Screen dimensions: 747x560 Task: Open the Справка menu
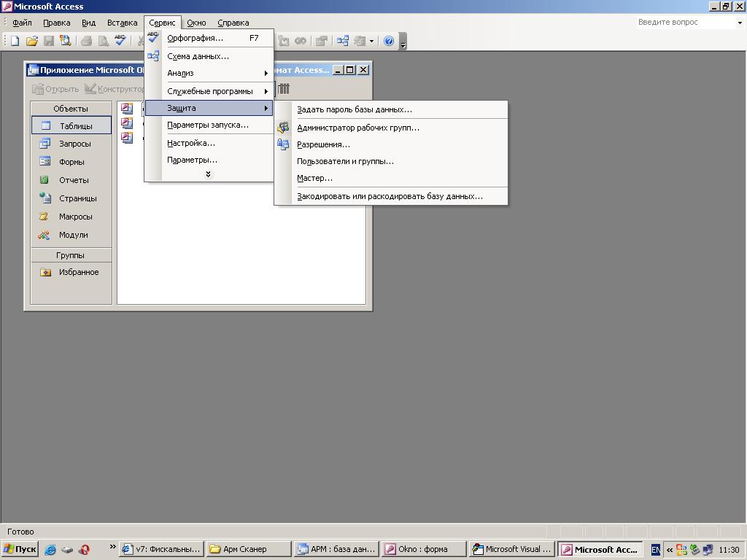tap(233, 23)
